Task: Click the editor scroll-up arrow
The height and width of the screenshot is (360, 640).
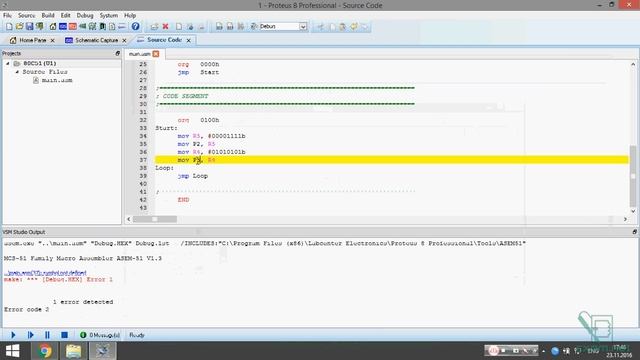Action: click(x=633, y=64)
